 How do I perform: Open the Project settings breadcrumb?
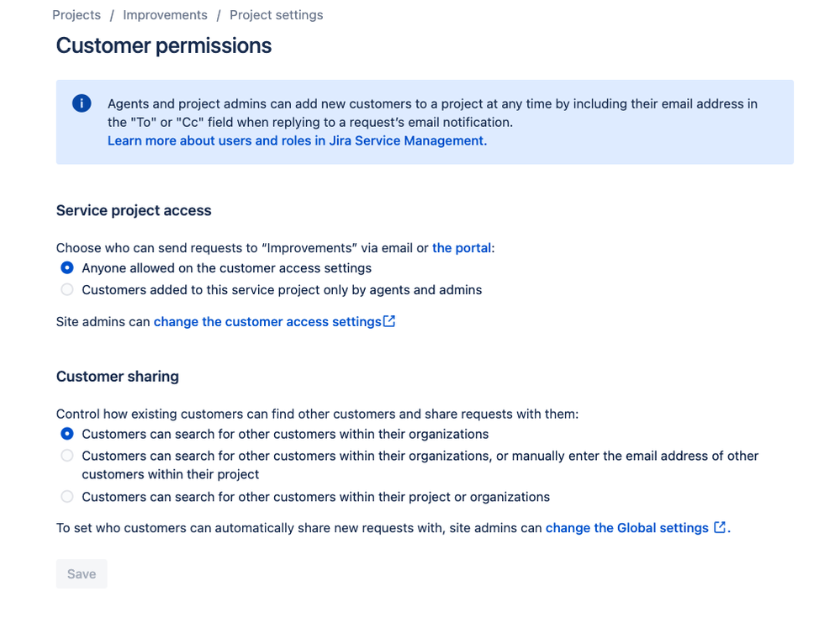[x=277, y=15]
